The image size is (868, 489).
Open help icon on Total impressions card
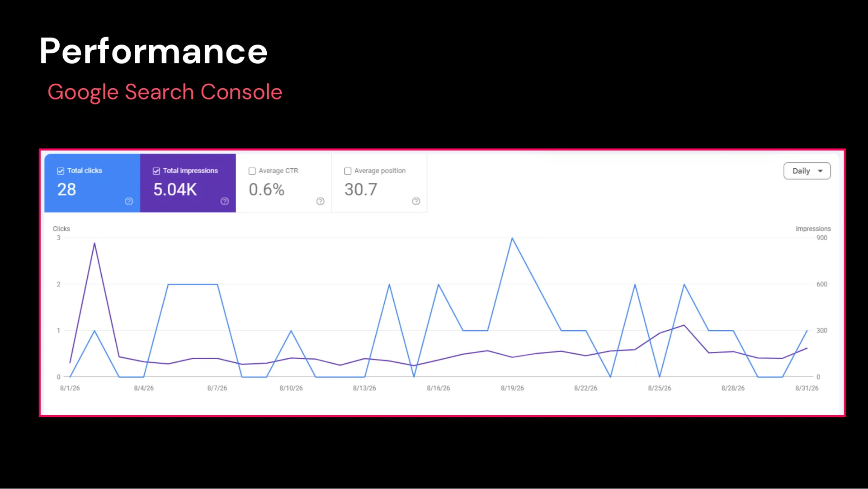tap(225, 201)
